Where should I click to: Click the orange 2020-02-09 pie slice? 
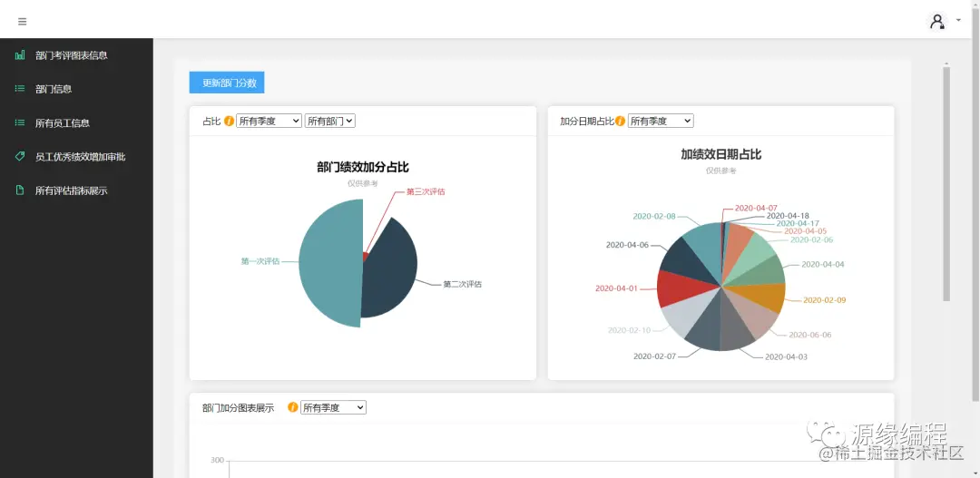point(761,297)
